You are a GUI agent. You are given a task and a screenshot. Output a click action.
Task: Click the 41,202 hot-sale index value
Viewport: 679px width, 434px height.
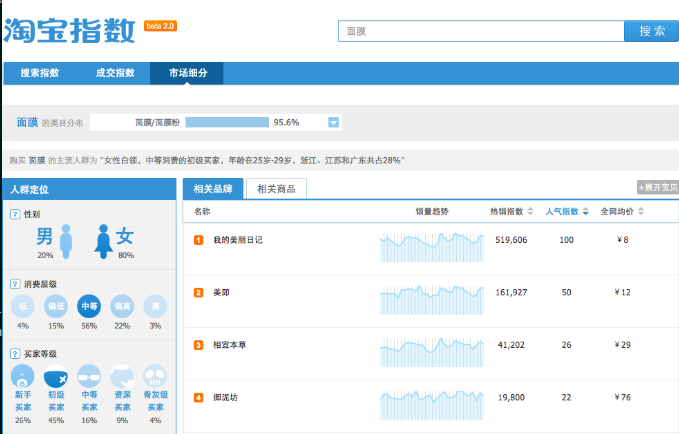[511, 345]
